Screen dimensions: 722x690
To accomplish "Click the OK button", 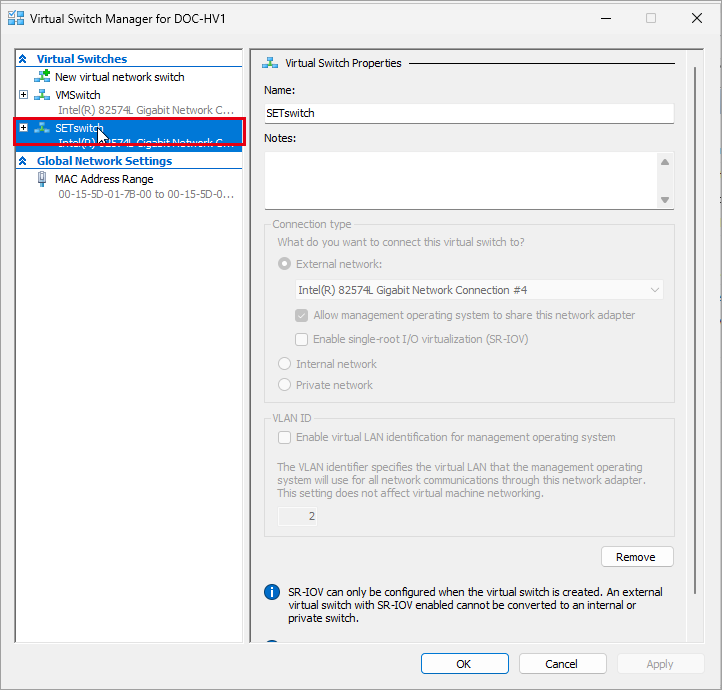I will [465, 664].
